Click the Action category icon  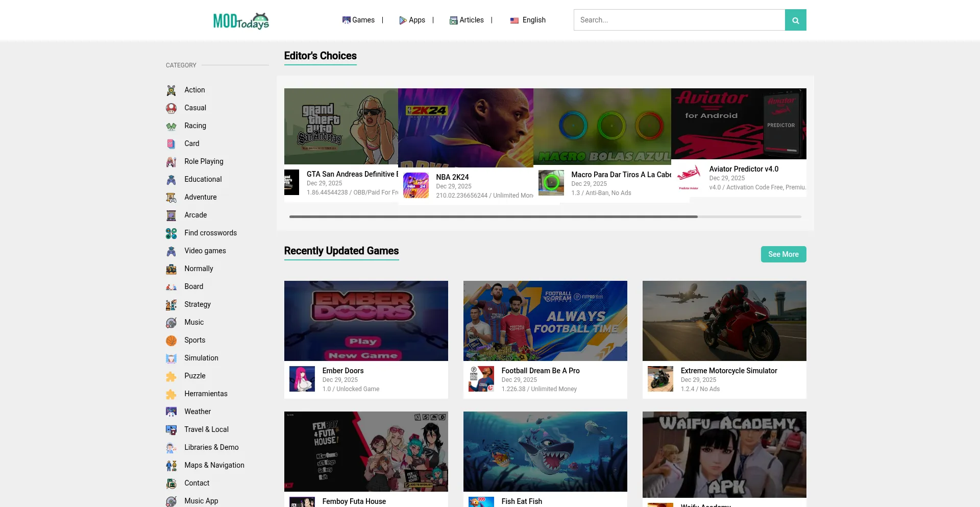(x=171, y=90)
